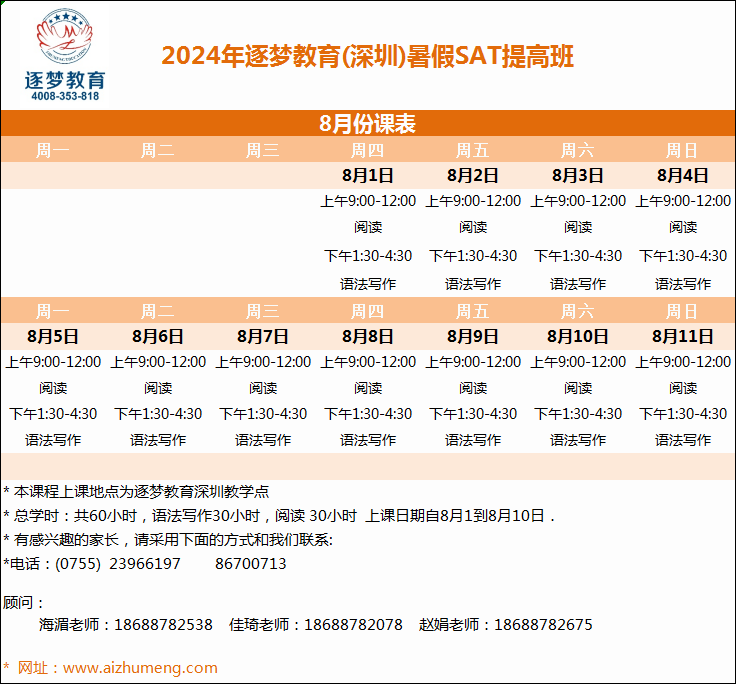The width and height of the screenshot is (736, 684).
Task: Click 上午9:00-12:00 under 8月1日
Action: tap(368, 201)
